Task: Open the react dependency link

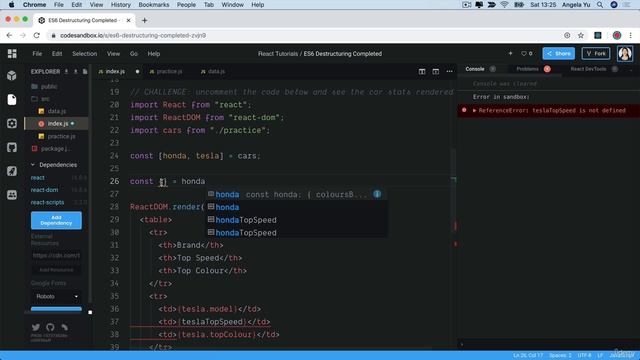Action: [x=38, y=178]
